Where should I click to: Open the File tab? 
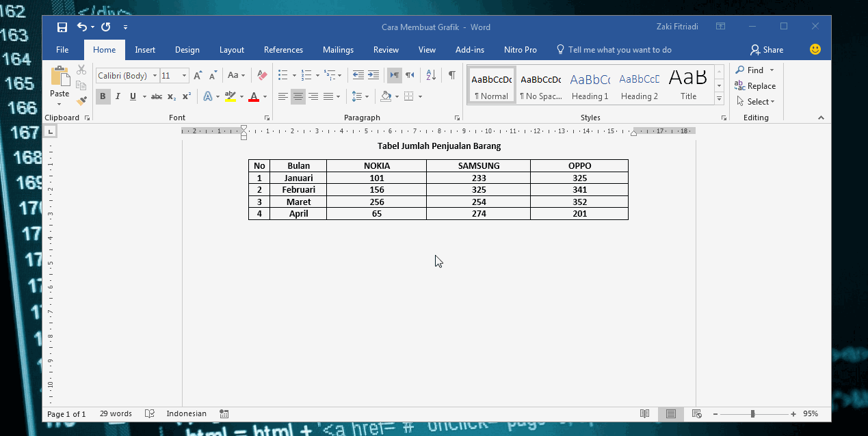coord(62,50)
